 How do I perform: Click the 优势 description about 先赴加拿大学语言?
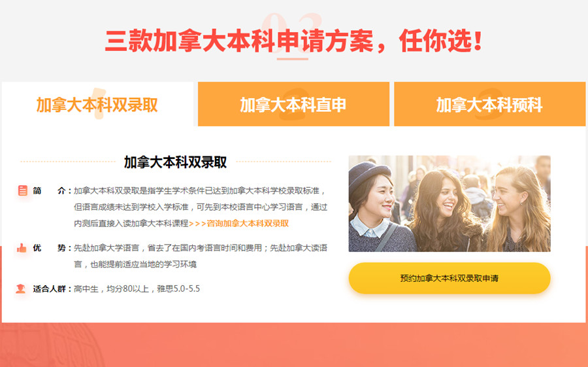(201, 256)
